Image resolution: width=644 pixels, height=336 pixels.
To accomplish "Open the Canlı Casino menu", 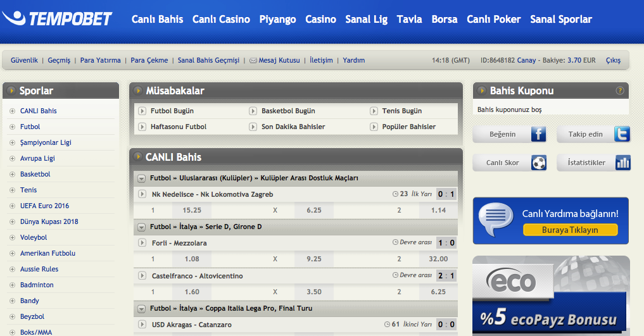I will coord(221,19).
